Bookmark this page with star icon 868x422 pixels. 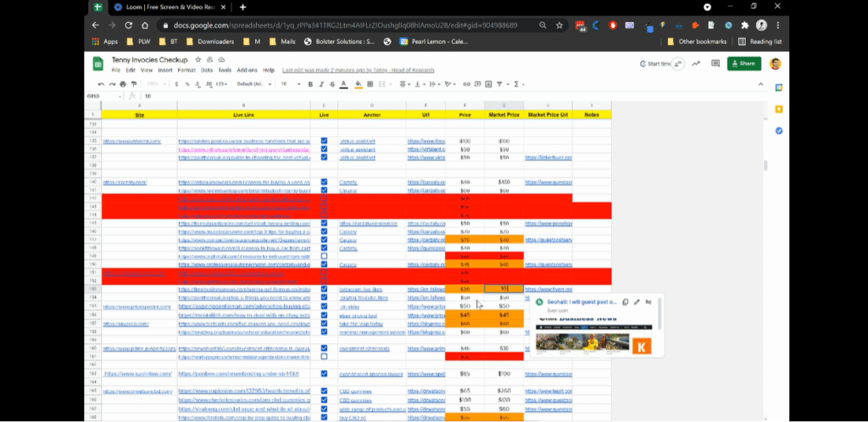pos(559,25)
